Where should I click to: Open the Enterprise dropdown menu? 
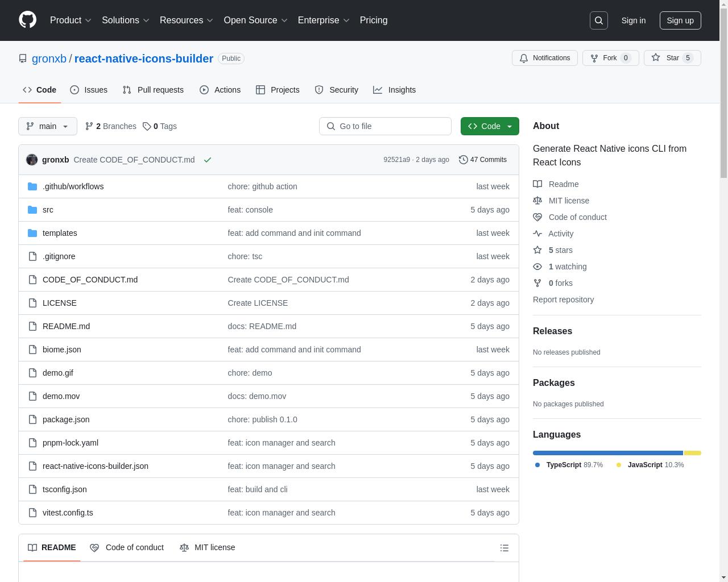coord(324,20)
